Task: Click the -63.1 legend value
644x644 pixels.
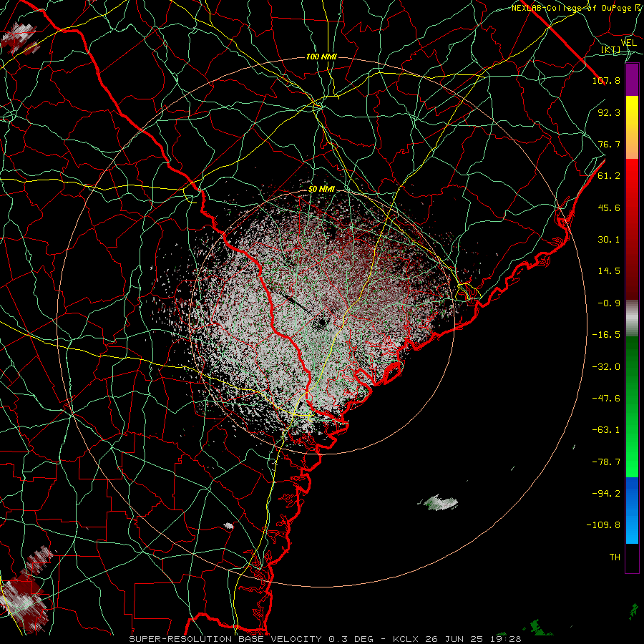Action: pyautogui.click(x=606, y=430)
